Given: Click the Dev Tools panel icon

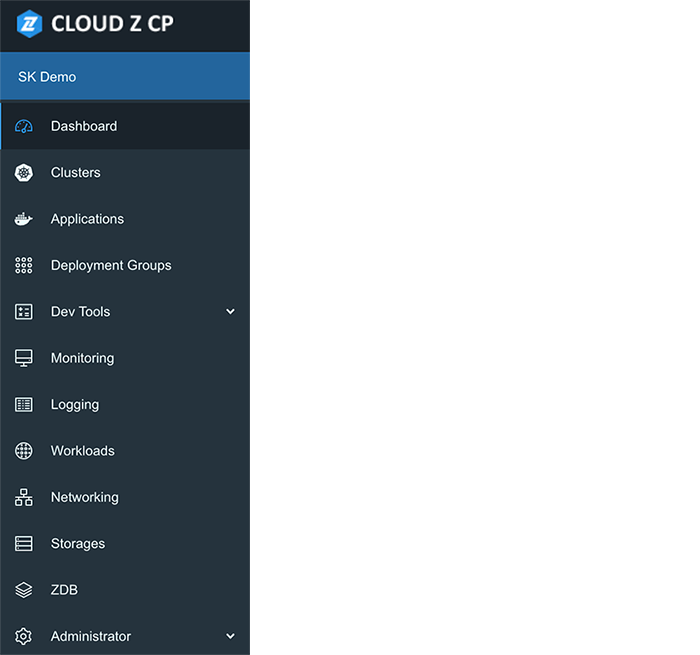Looking at the screenshot, I should pyautogui.click(x=24, y=312).
